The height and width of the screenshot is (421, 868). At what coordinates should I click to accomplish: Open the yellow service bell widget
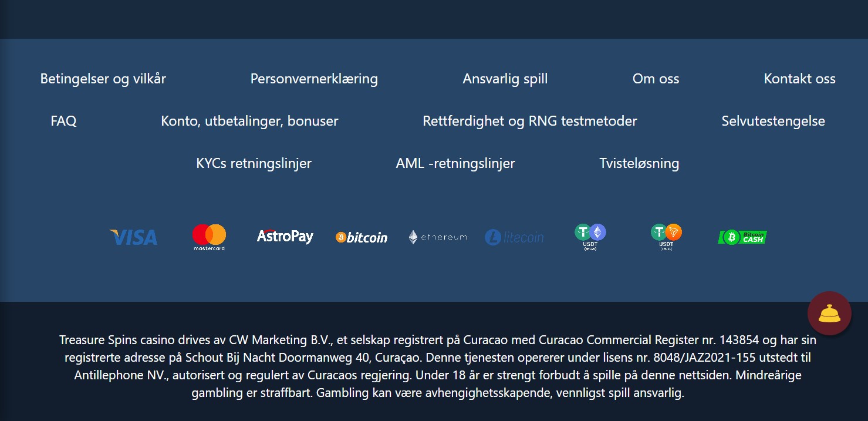tap(829, 314)
